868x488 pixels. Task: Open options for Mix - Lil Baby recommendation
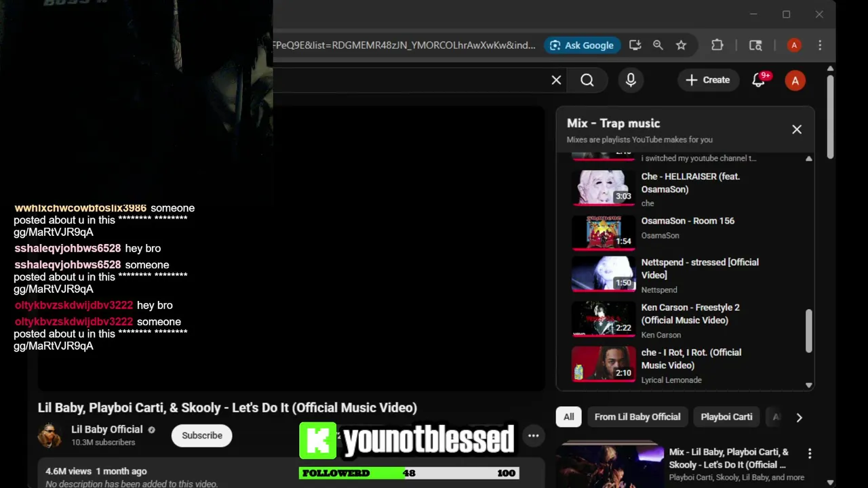click(810, 453)
